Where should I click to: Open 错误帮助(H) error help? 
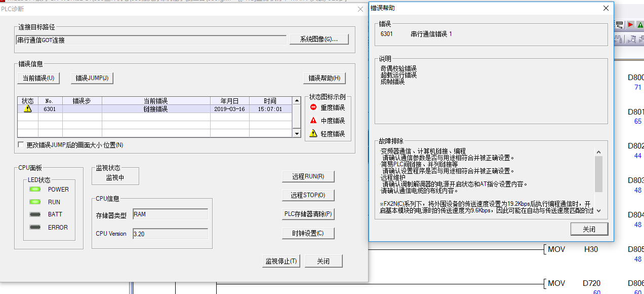tap(325, 78)
